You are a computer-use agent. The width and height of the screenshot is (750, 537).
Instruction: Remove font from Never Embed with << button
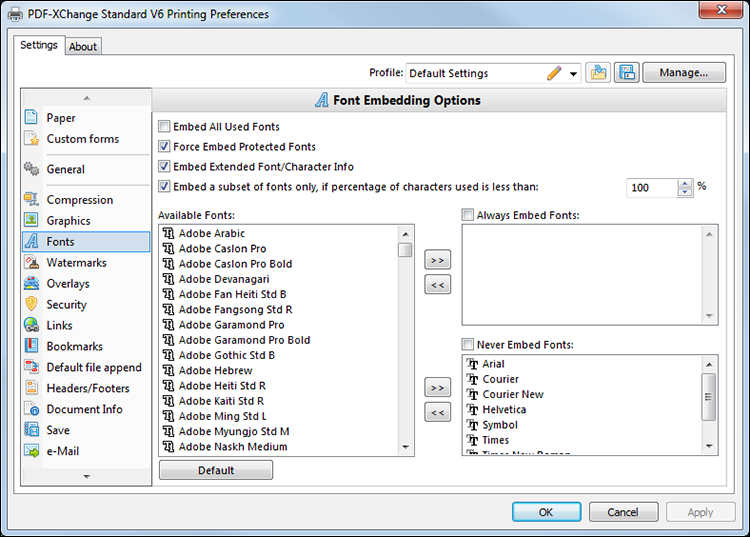[438, 413]
